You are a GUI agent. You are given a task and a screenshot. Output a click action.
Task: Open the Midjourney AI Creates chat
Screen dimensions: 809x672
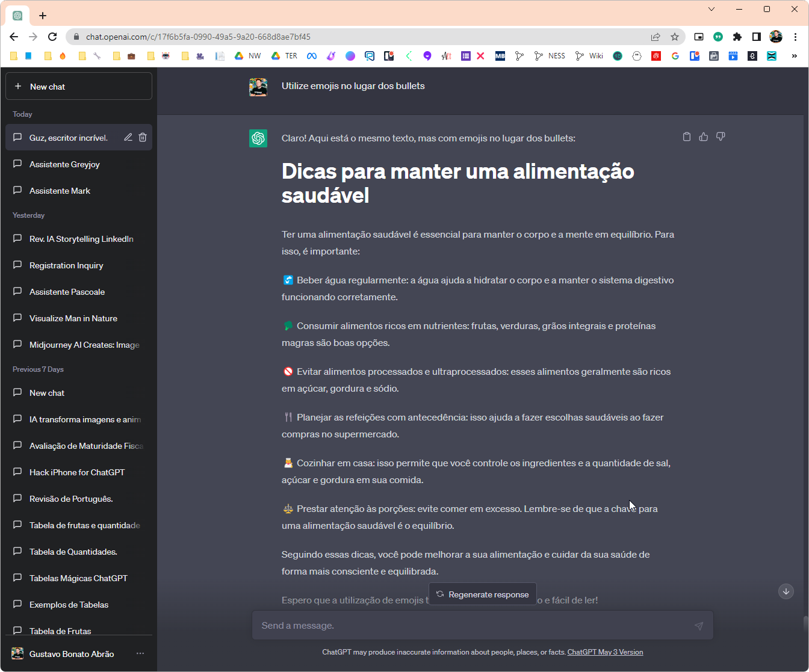coord(78,345)
